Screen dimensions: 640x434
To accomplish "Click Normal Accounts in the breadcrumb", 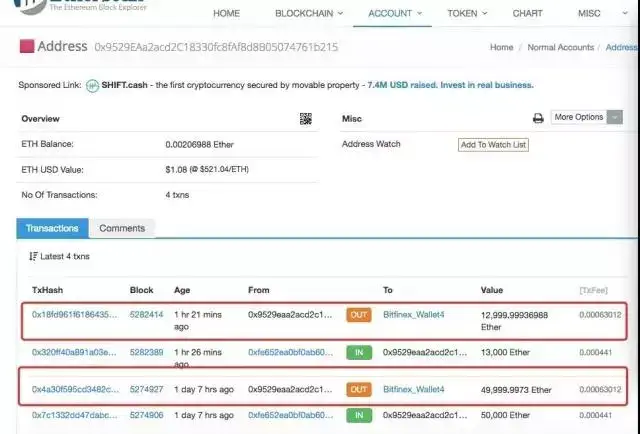I will point(560,47).
